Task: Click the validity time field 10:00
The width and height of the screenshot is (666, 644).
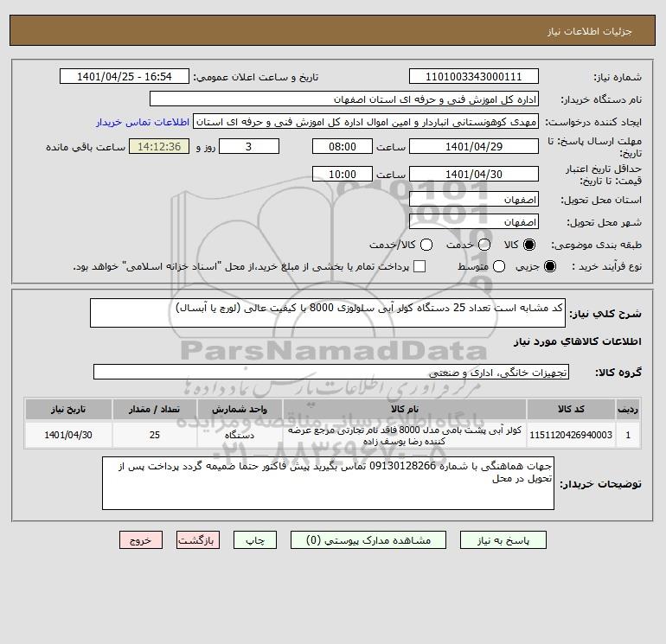Action: point(343,174)
